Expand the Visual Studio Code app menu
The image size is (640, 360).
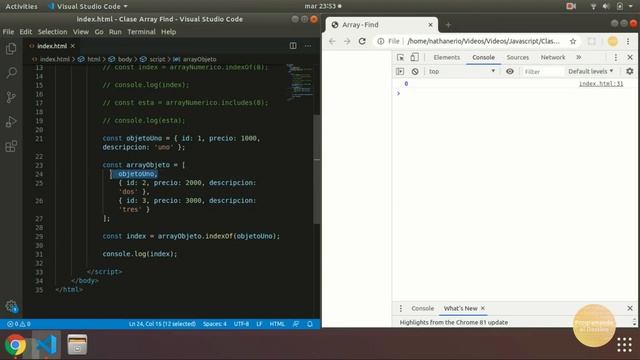[x=87, y=7]
